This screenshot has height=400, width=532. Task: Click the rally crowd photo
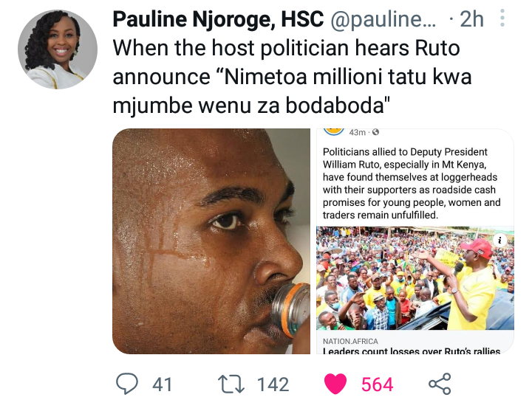point(415,278)
